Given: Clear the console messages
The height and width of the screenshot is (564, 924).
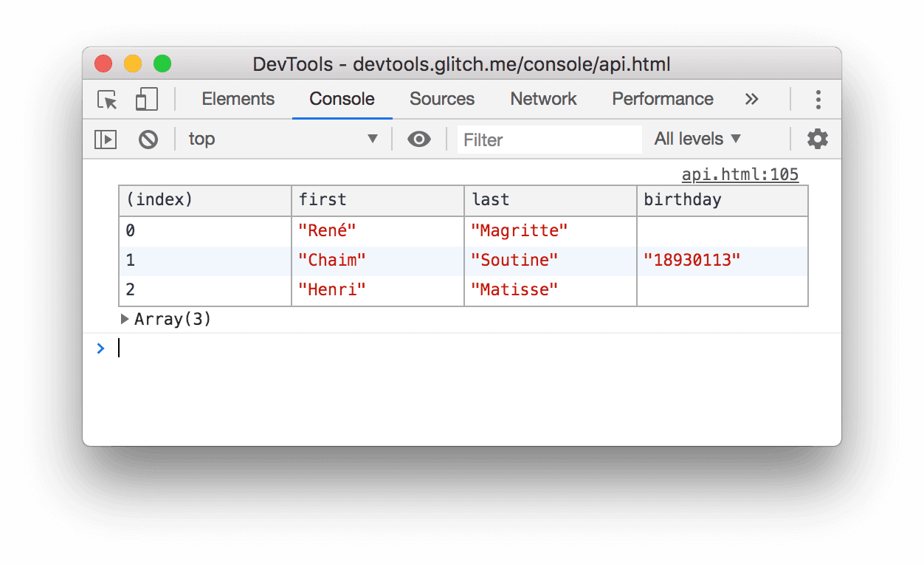Looking at the screenshot, I should 148,139.
